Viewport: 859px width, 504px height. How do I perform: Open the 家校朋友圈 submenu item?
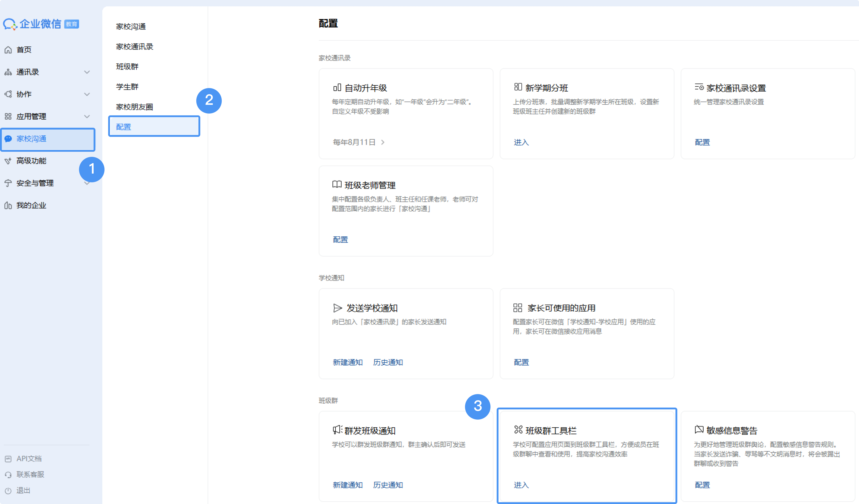click(135, 107)
